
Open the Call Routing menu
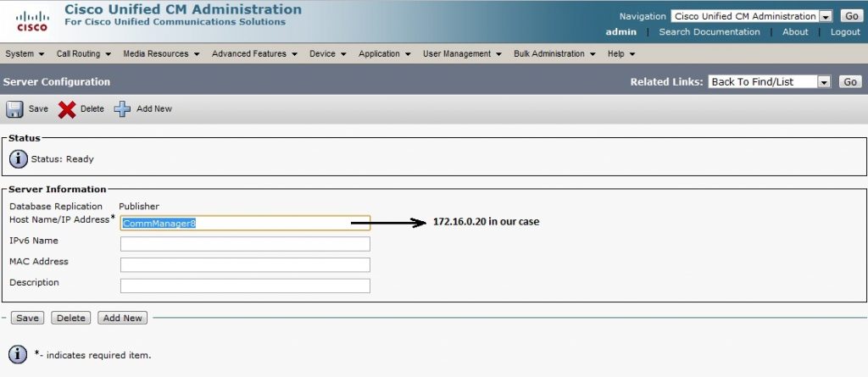pyautogui.click(x=84, y=53)
